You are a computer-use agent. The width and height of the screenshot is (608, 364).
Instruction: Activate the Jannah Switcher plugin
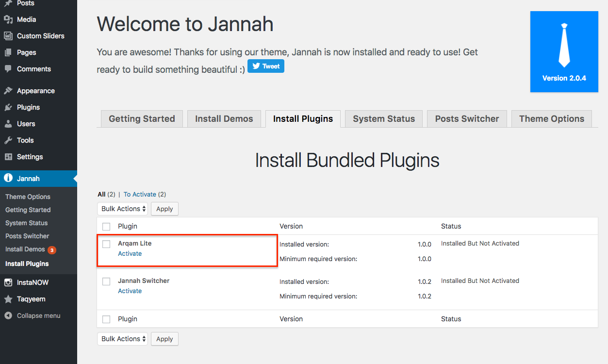pyautogui.click(x=130, y=291)
